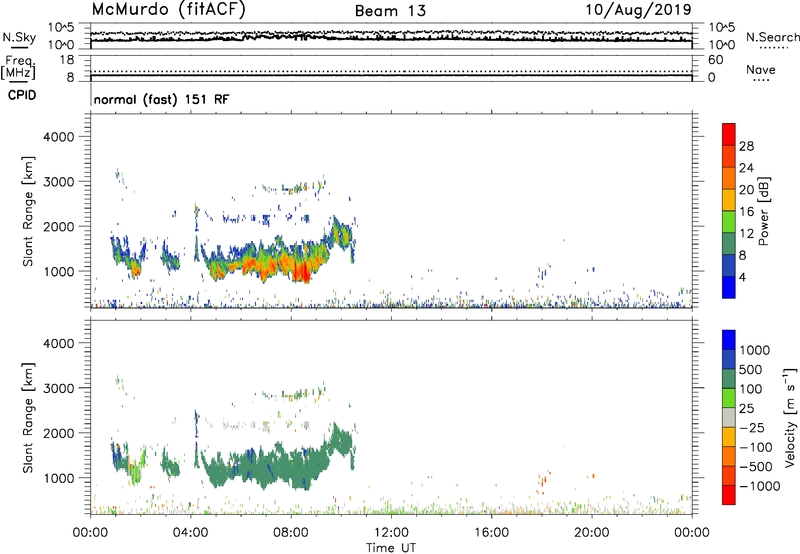Pick the red bottom segment of Velocity colorbar
This screenshot has height=554, width=800.
click(729, 495)
